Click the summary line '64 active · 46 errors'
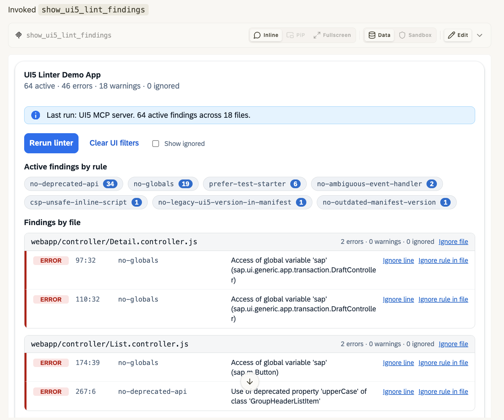 tap(102, 86)
